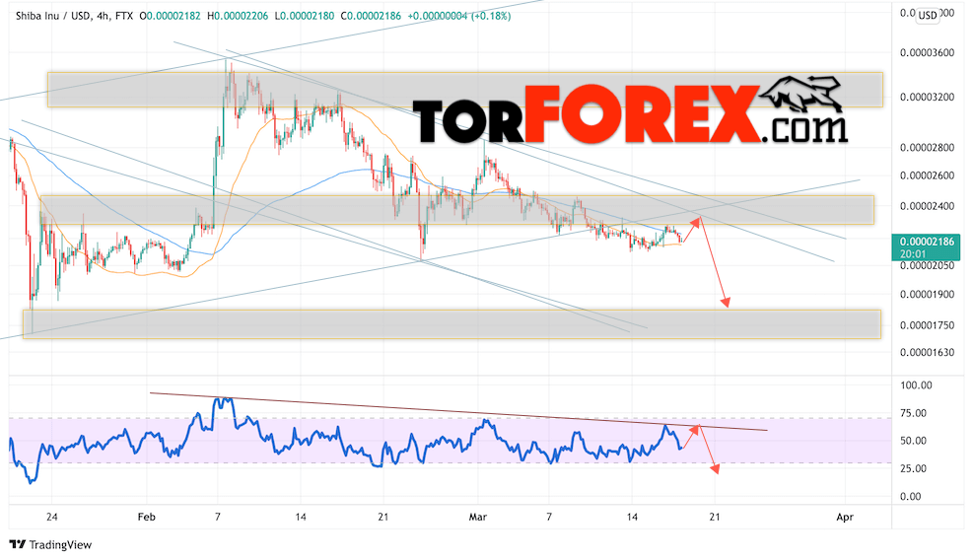Viewport: 973px width, 560px height.
Task: Click the 24 date label before Feb
Action: (52, 518)
